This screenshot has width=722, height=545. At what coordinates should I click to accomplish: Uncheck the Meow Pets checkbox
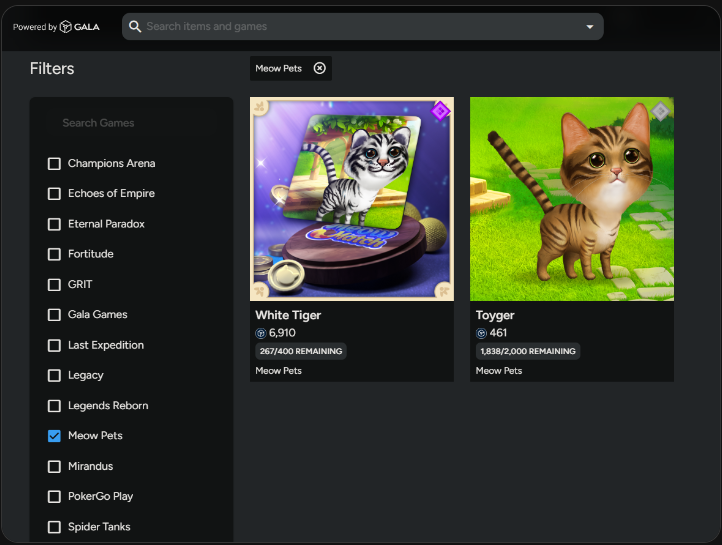(x=54, y=436)
